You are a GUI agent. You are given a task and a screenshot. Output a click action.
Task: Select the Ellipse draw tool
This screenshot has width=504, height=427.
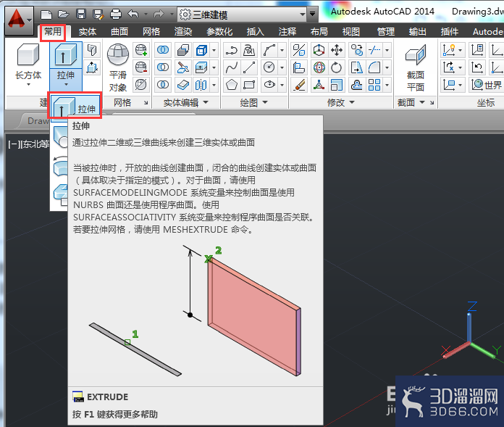(269, 85)
